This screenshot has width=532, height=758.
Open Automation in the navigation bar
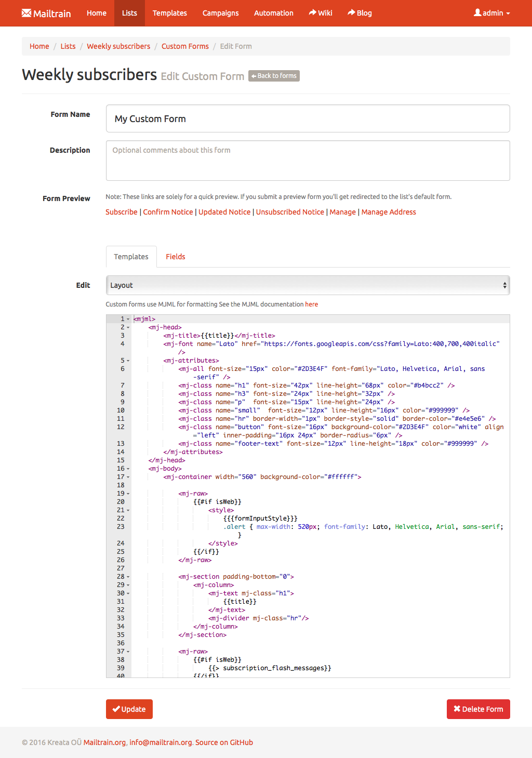pos(273,13)
